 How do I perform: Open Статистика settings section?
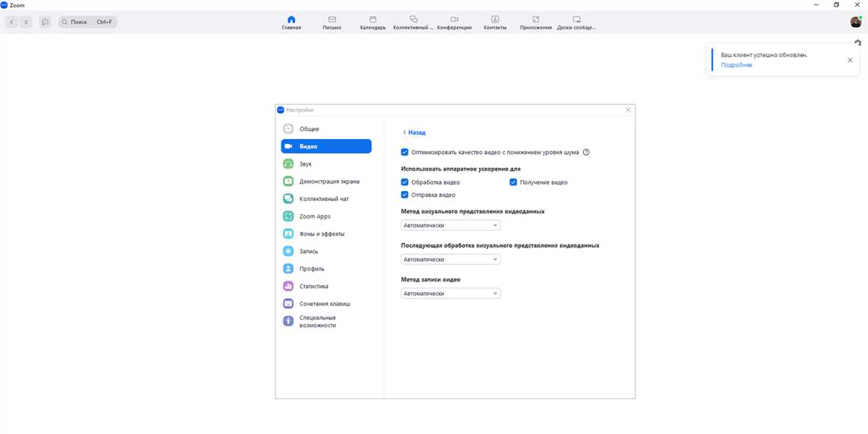326,286
